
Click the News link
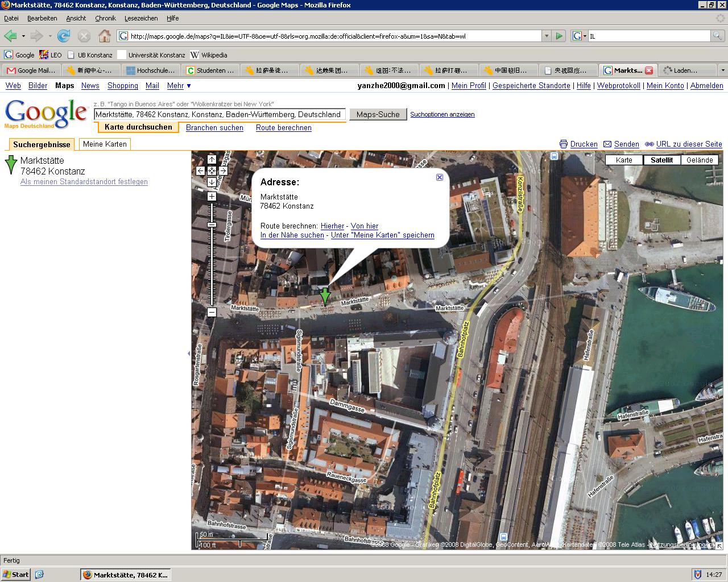point(90,85)
